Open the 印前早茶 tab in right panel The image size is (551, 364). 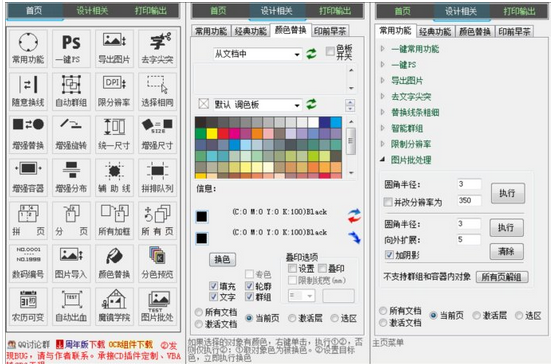point(514,32)
